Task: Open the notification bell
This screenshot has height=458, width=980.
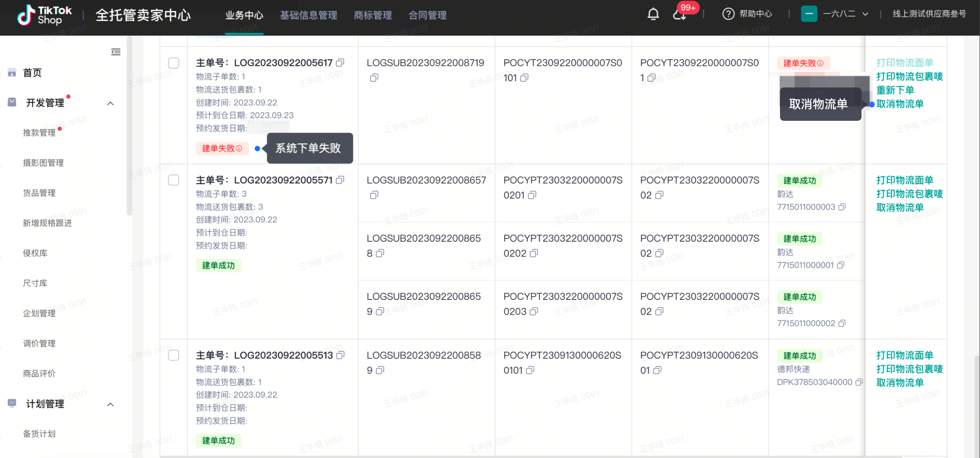Action: click(x=653, y=14)
